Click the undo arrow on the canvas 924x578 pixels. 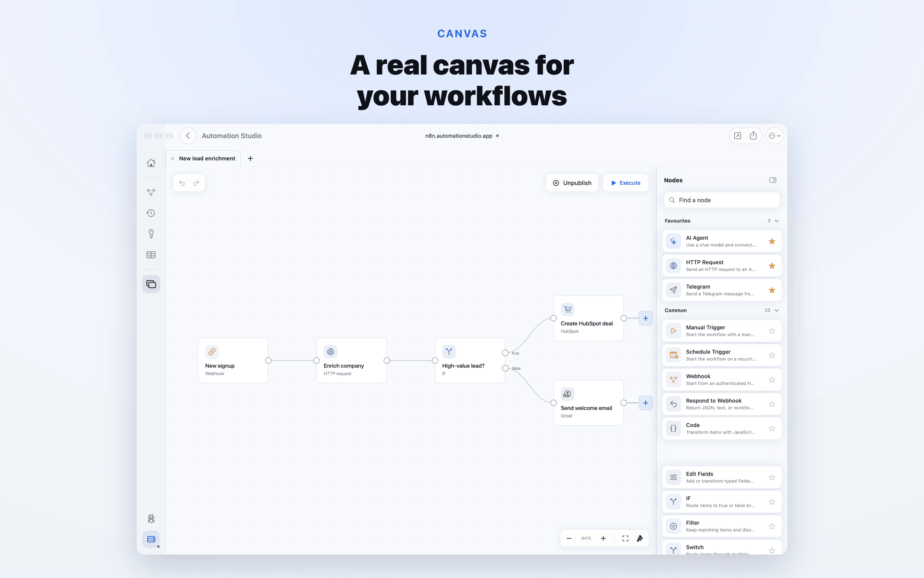tap(182, 183)
